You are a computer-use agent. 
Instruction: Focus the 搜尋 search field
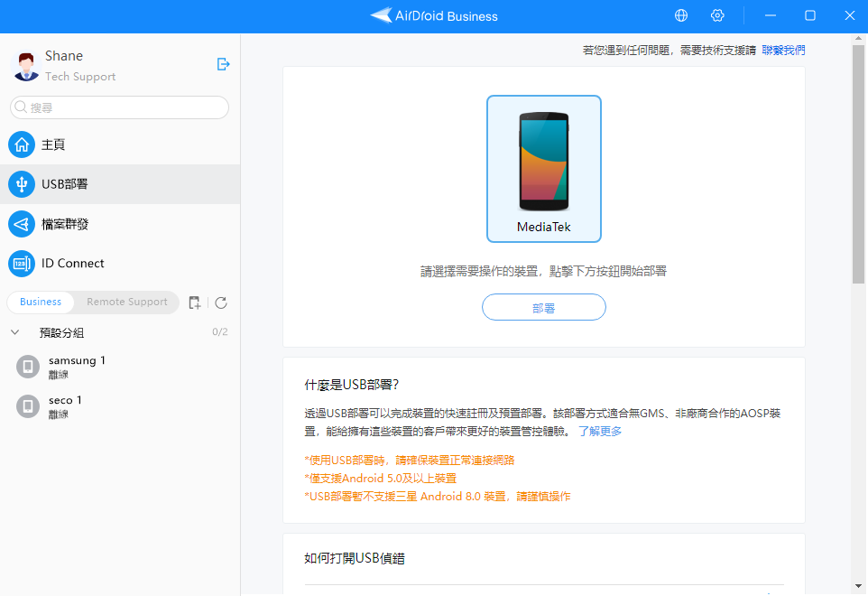click(119, 107)
